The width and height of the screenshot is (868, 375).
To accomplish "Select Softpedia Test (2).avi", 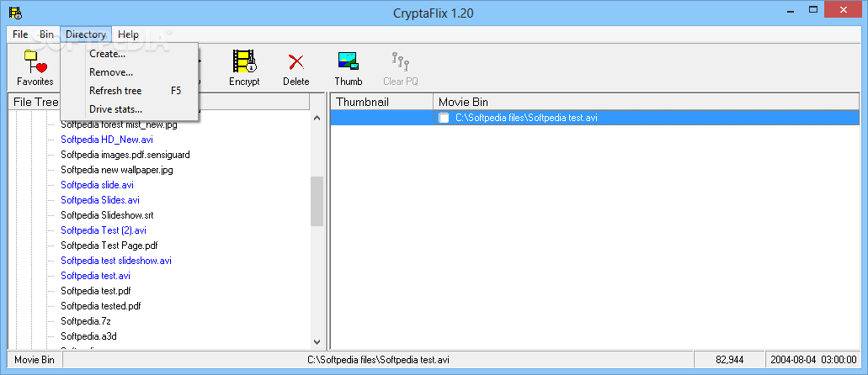I will coord(104,230).
